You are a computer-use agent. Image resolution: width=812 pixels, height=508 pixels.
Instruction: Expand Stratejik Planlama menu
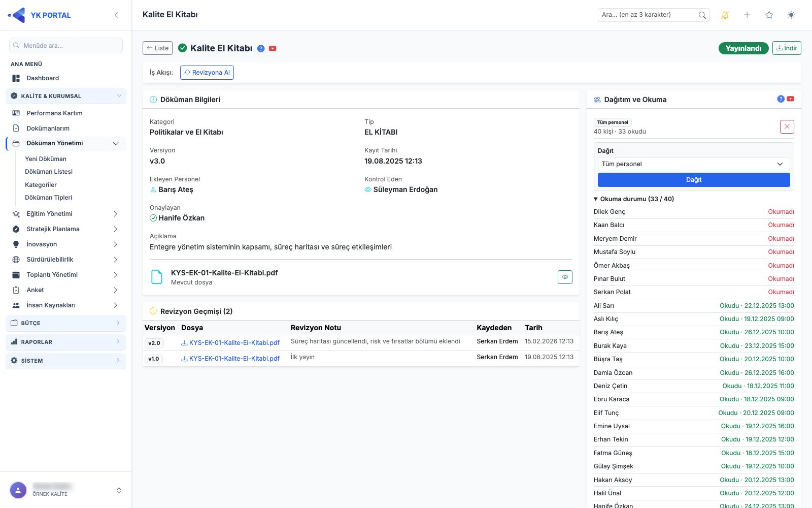coord(66,229)
